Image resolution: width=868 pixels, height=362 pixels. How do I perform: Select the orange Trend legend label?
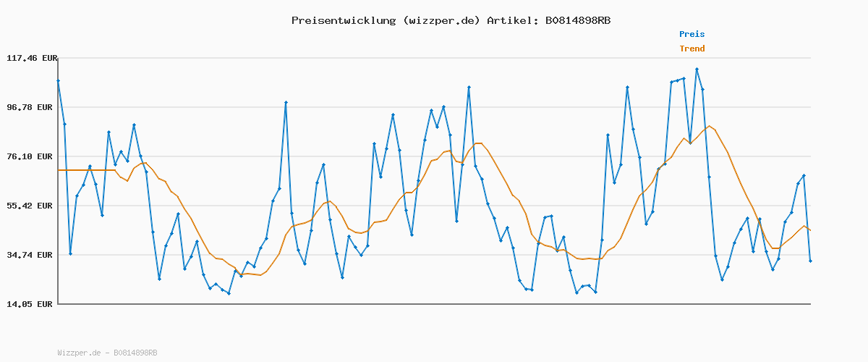pos(692,49)
